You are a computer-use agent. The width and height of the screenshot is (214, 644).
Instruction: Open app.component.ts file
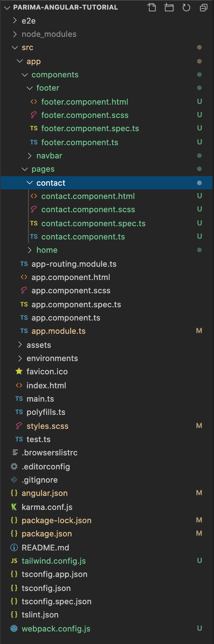tap(66, 318)
